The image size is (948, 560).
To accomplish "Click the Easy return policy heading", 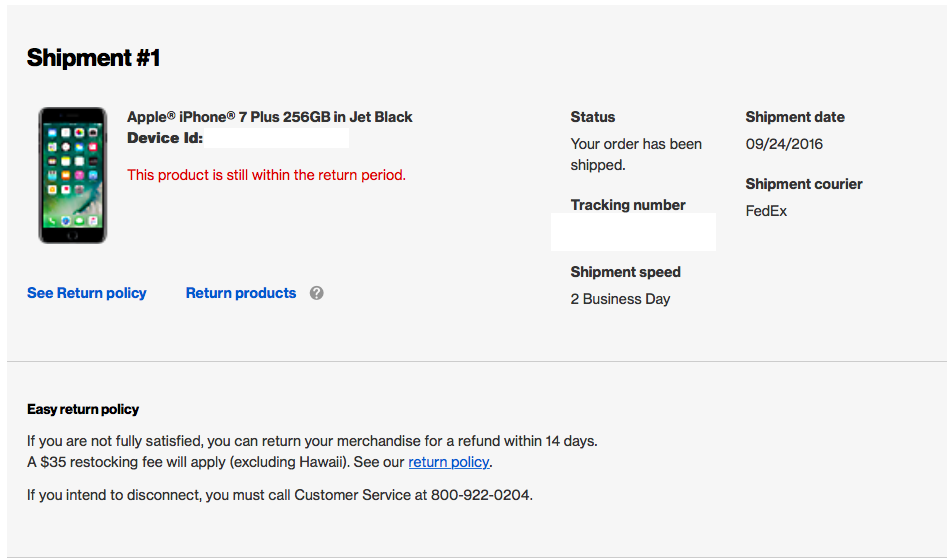I will (83, 409).
